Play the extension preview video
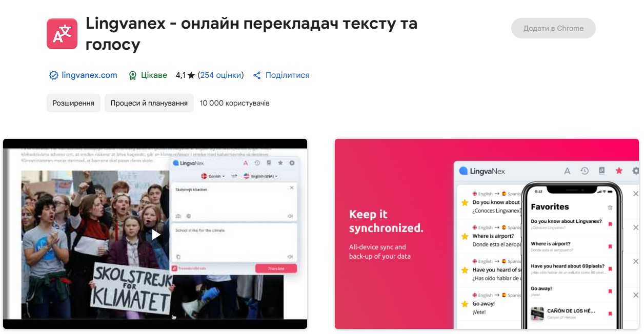 (x=155, y=235)
